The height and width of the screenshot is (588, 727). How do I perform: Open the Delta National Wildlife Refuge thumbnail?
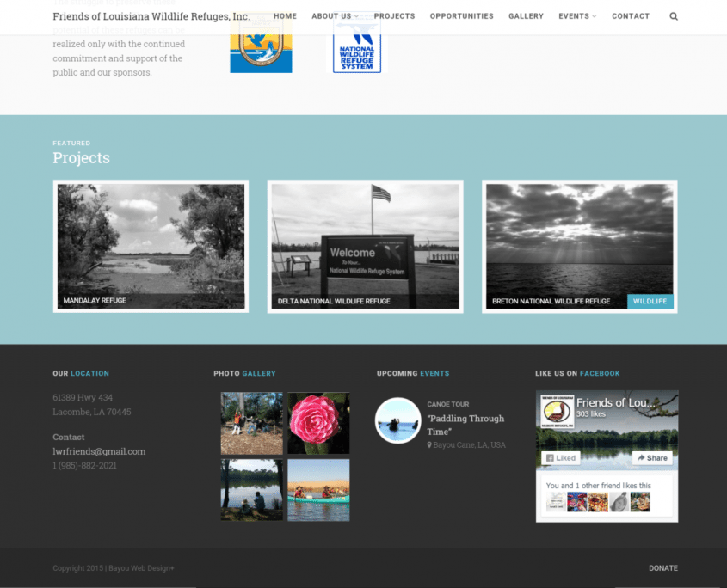pos(366,247)
